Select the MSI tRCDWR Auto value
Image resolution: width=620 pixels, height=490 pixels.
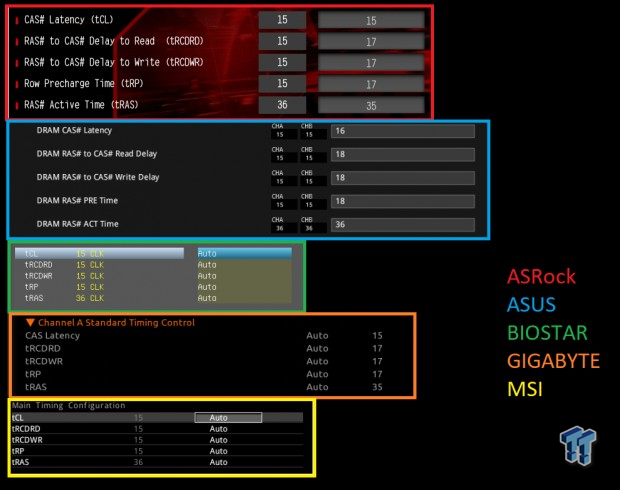218,440
